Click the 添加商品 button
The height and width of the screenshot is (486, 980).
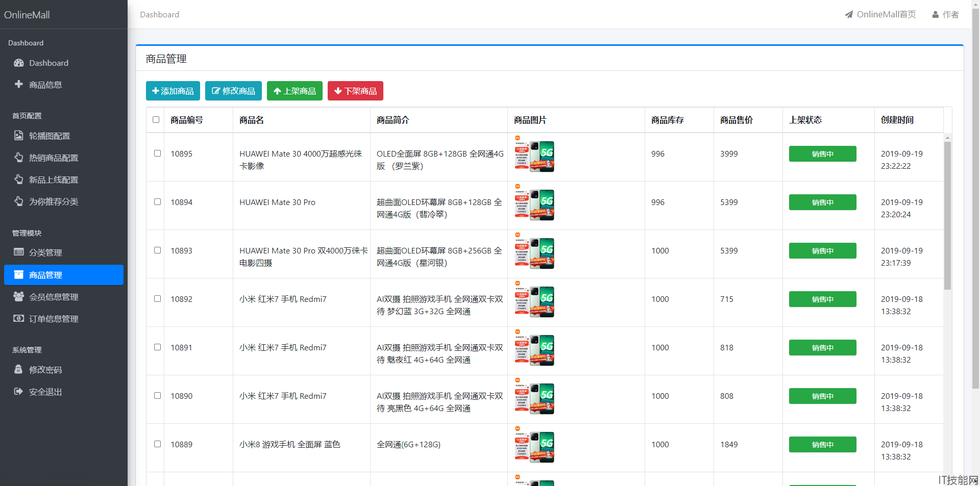(173, 91)
